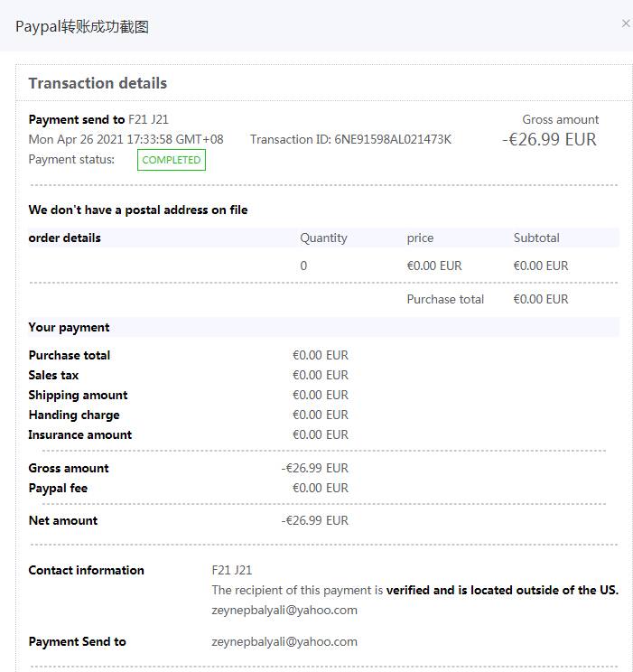Click the Sales tax amount €0.00 EUR
Image resolution: width=633 pixels, height=672 pixels.
(x=320, y=375)
